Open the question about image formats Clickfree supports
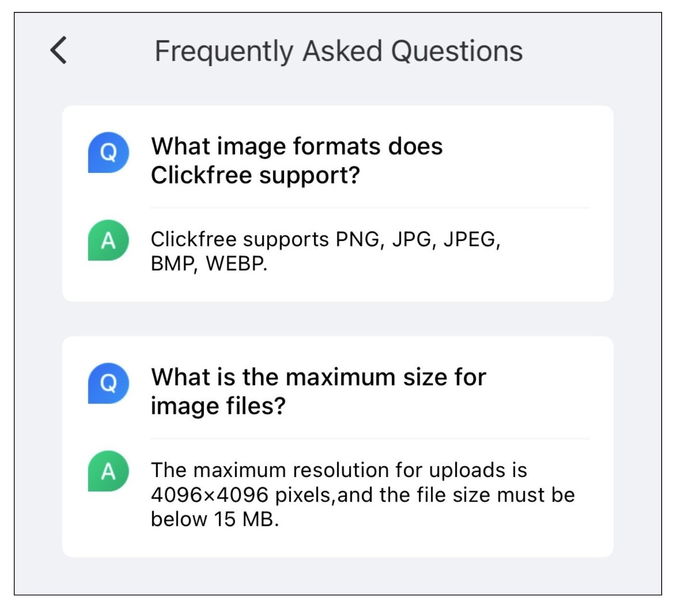Viewport: 677px width, 616px height. pyautogui.click(x=297, y=160)
